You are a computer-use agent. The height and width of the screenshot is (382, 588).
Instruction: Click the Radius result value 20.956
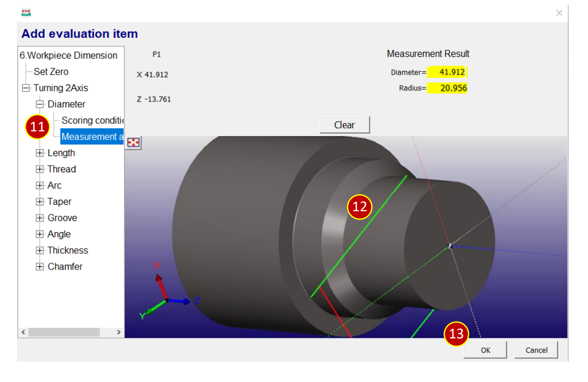pyautogui.click(x=447, y=88)
